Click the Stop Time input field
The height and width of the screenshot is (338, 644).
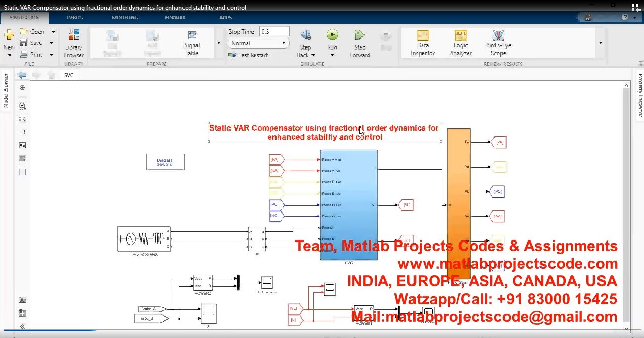[x=274, y=31]
